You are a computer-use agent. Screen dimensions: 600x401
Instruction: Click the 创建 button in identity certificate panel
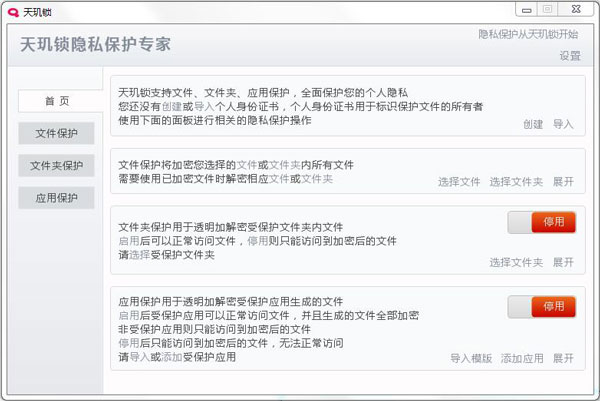(533, 124)
